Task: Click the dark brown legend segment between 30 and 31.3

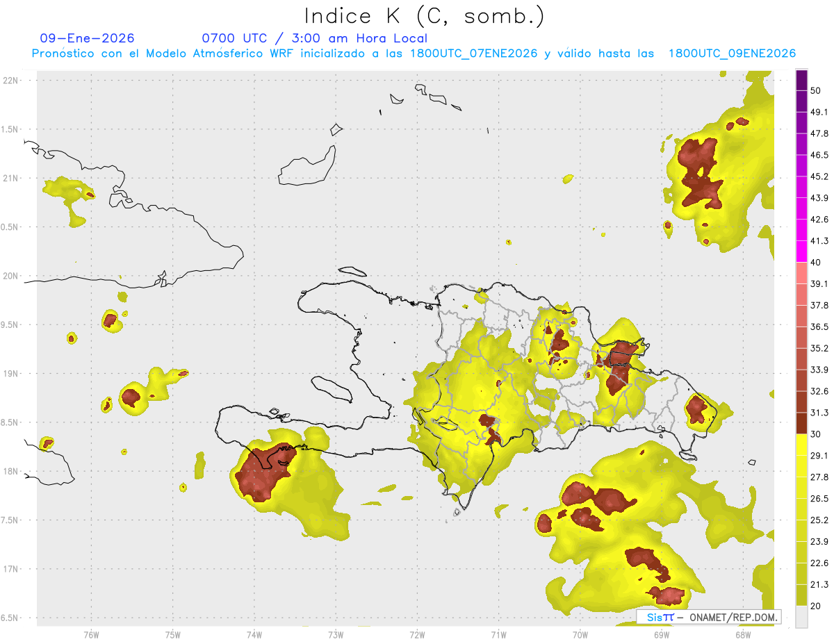Action: pyautogui.click(x=802, y=423)
